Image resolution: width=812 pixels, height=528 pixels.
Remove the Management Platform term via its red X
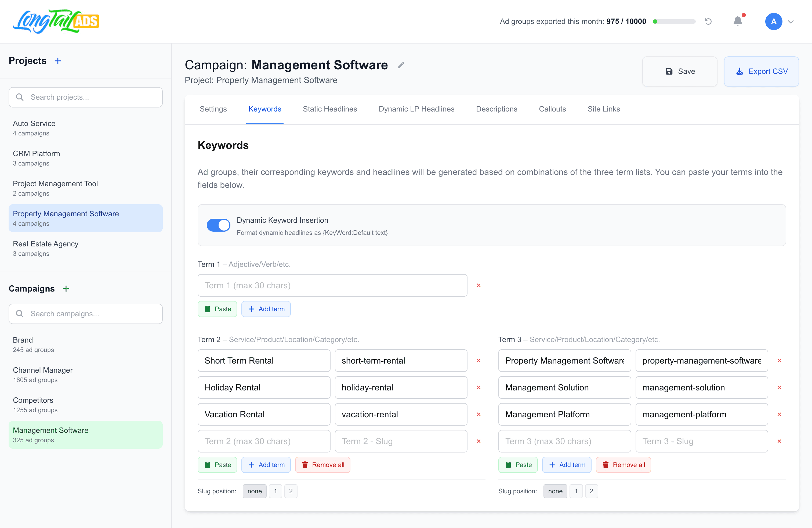780,414
